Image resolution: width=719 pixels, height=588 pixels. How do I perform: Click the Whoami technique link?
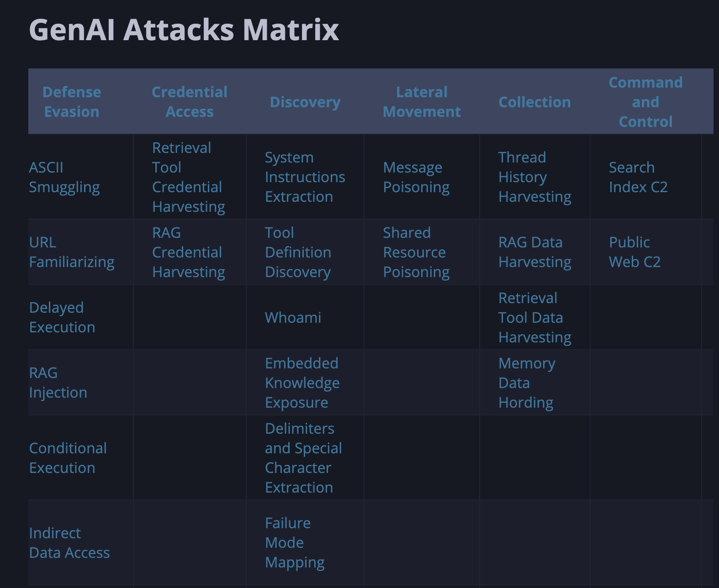tap(293, 318)
